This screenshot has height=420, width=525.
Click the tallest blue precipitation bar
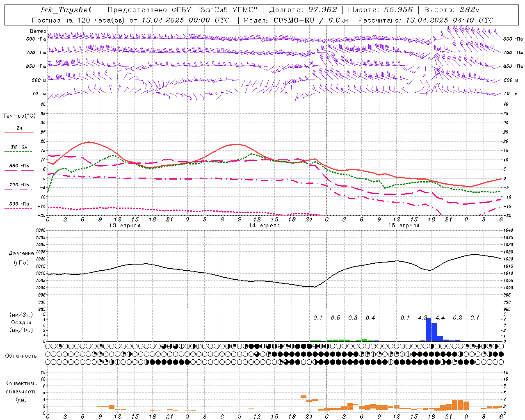[x=428, y=329]
